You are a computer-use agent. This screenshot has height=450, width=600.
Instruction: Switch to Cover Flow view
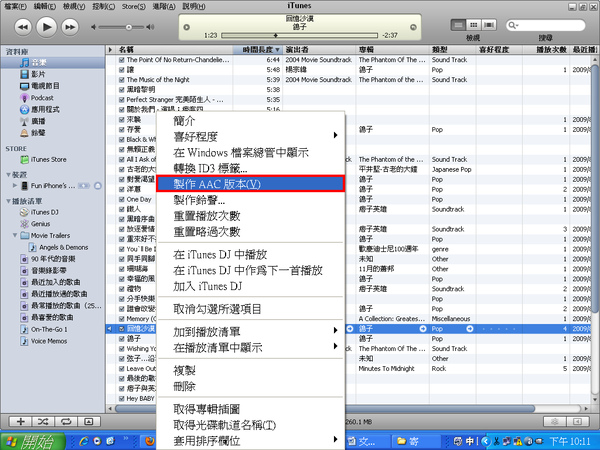489,25
